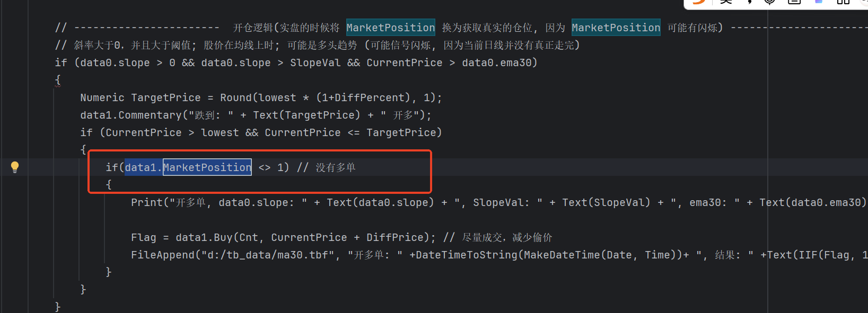Click the opening brace with the squiggly underline

[58, 80]
